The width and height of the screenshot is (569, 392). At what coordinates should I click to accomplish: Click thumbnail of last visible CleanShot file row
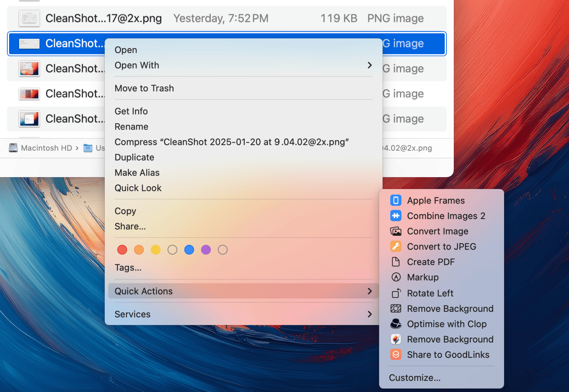pos(29,119)
